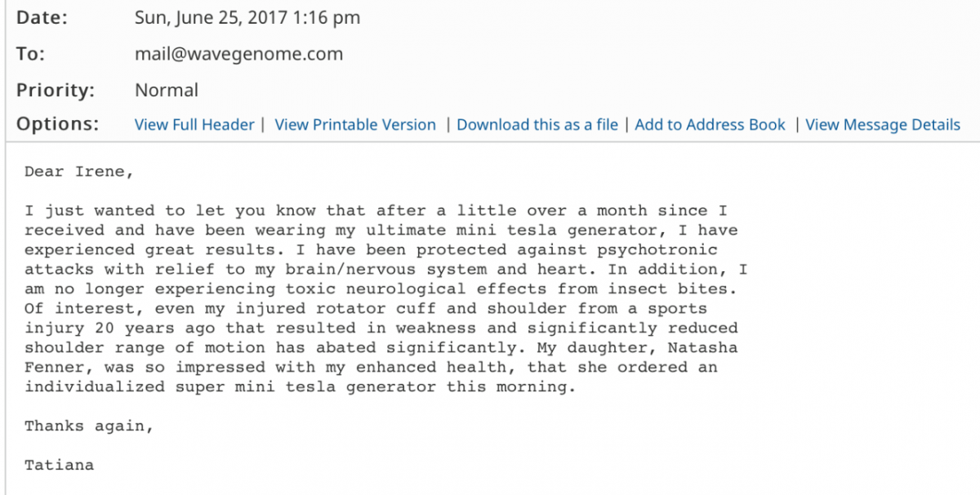Open the View Printable Version link
Viewport: 980px width, 495px height.
(x=355, y=125)
